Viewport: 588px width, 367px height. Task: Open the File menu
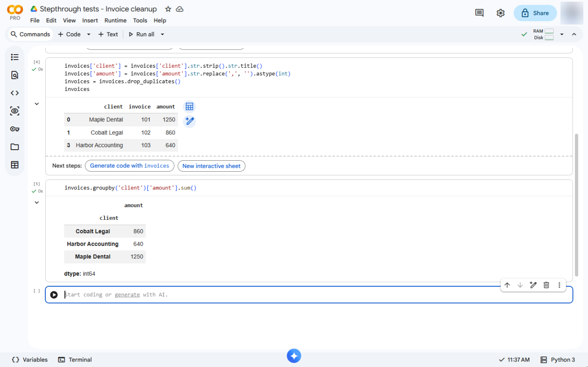[x=35, y=20]
